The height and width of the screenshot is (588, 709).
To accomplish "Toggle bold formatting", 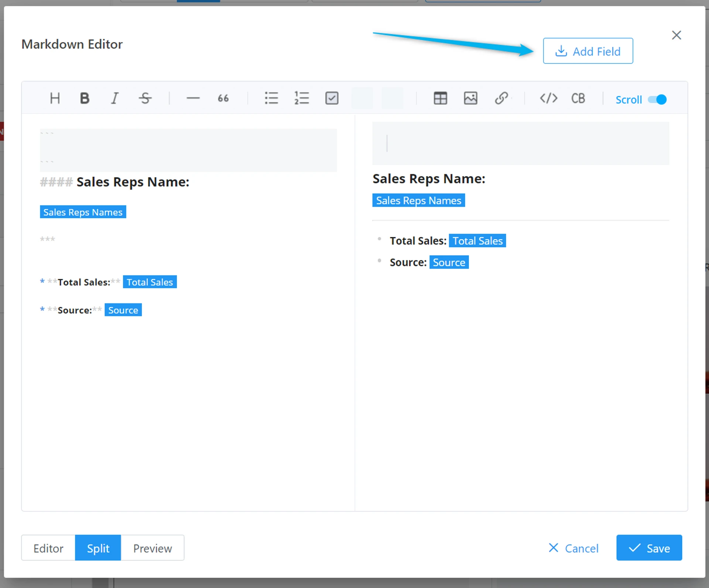I will 85,98.
